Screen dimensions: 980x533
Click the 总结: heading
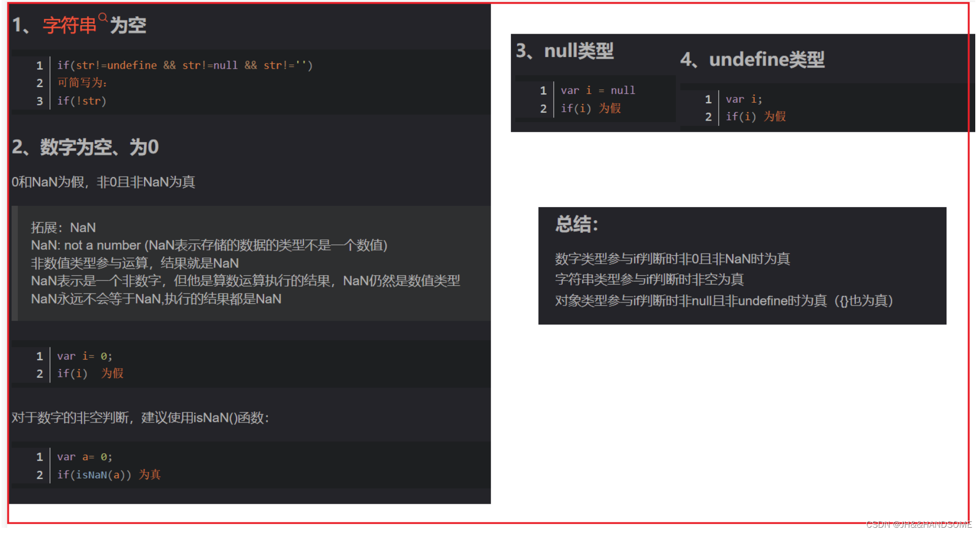click(577, 224)
